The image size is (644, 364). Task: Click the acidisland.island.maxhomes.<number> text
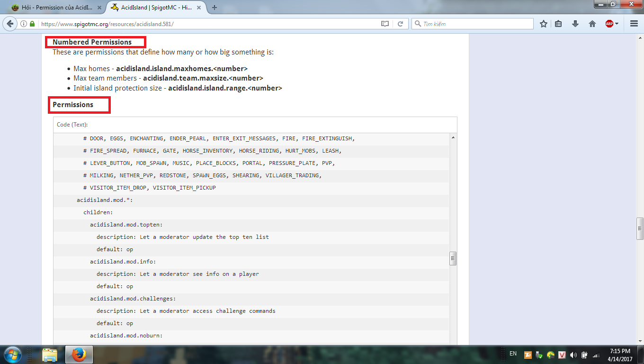coord(182,68)
